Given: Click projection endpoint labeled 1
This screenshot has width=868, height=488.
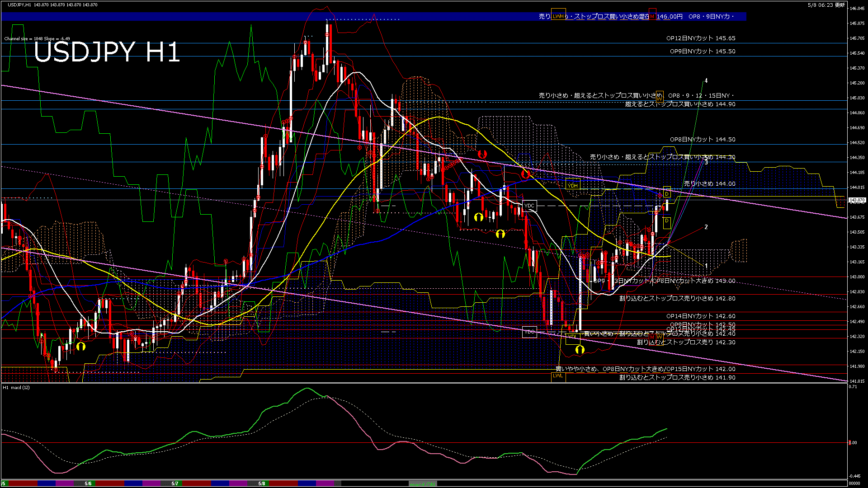Looking at the screenshot, I should [x=706, y=266].
